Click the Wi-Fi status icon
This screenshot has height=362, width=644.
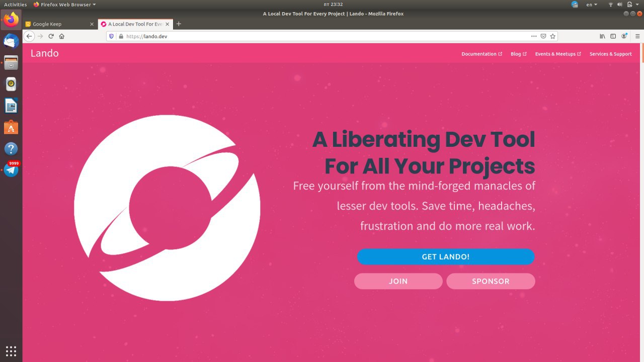tap(611, 5)
